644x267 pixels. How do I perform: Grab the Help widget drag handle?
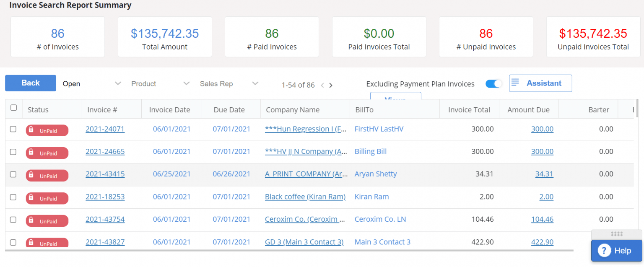tap(617, 234)
